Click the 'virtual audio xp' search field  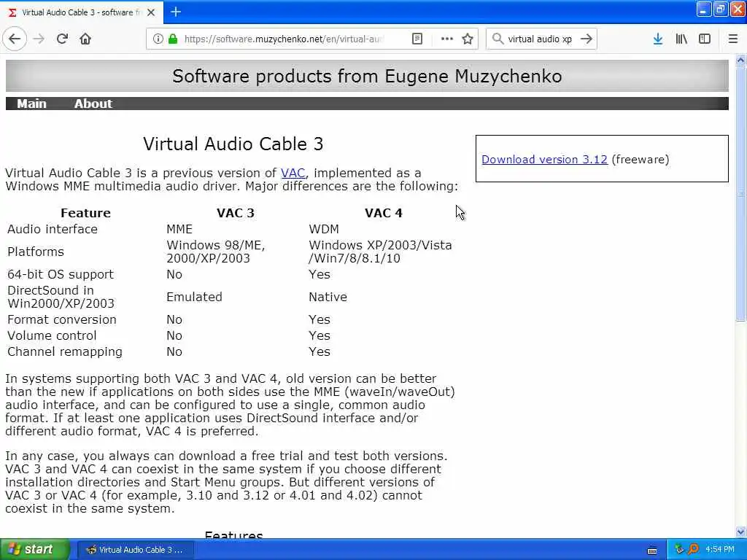(540, 39)
